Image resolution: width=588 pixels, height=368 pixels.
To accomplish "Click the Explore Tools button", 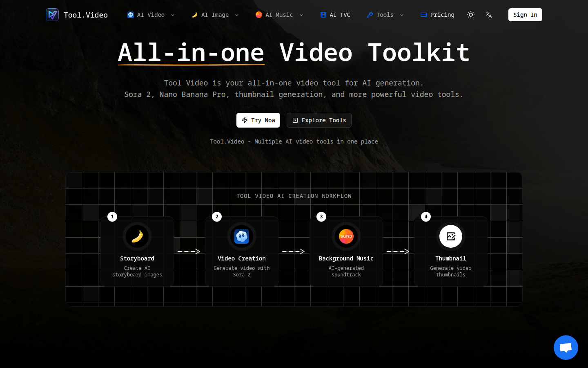I will point(319,120).
